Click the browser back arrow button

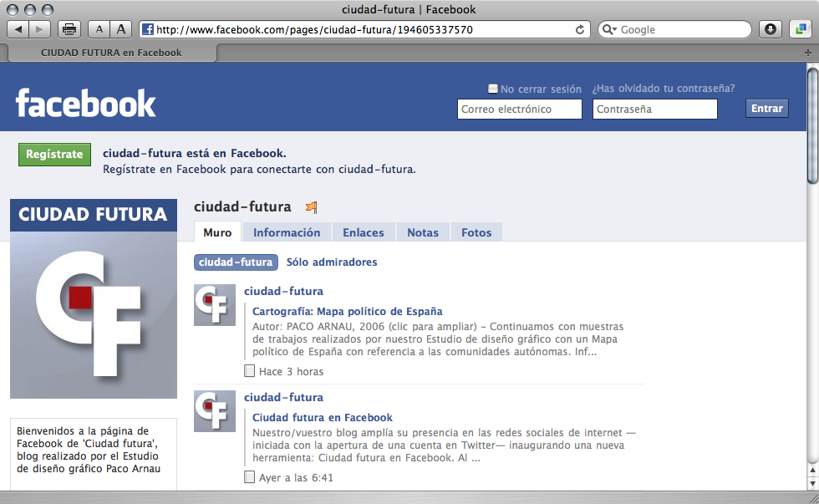[18, 29]
